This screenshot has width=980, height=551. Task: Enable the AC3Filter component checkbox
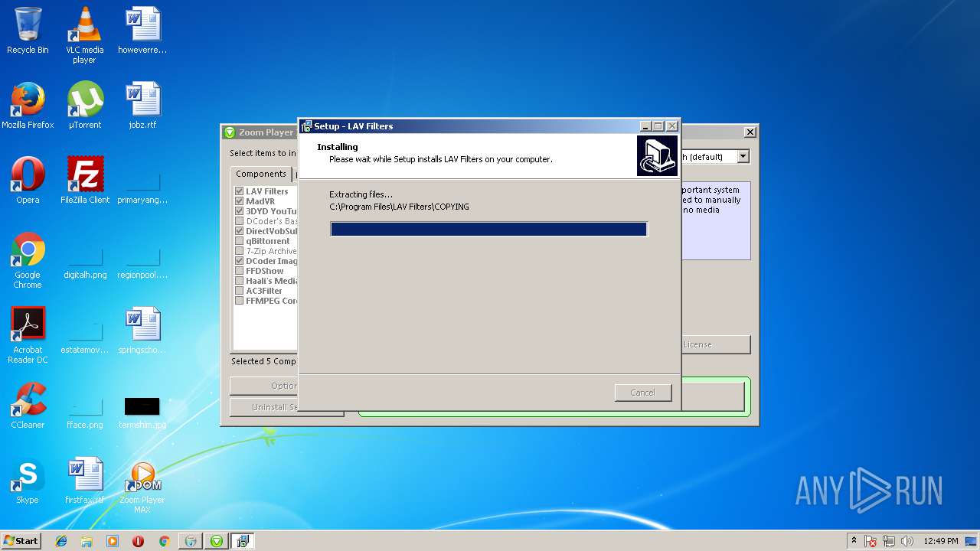[240, 291]
